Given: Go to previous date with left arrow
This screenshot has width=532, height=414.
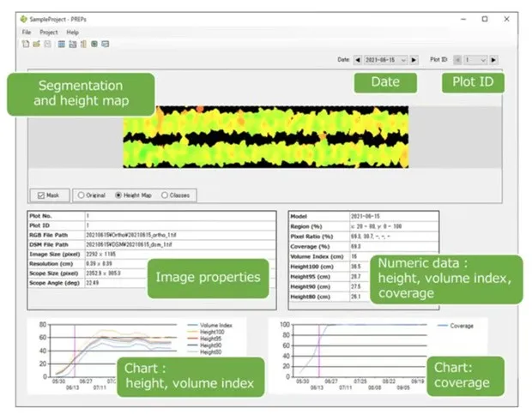Looking at the screenshot, I should [358, 60].
